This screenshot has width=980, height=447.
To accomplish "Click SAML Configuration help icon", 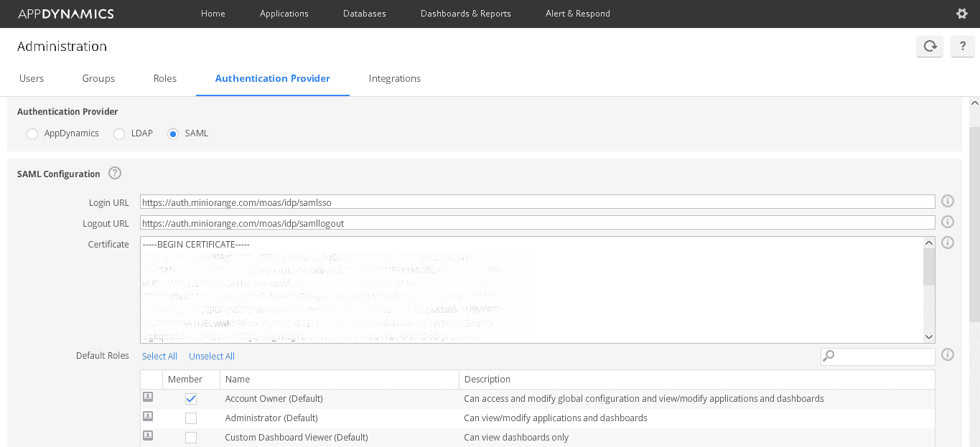I will coord(115,173).
